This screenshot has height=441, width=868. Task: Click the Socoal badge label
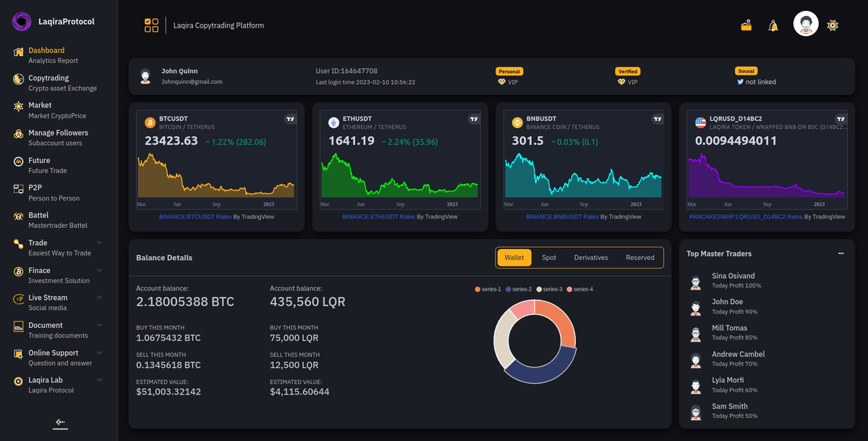pos(746,71)
